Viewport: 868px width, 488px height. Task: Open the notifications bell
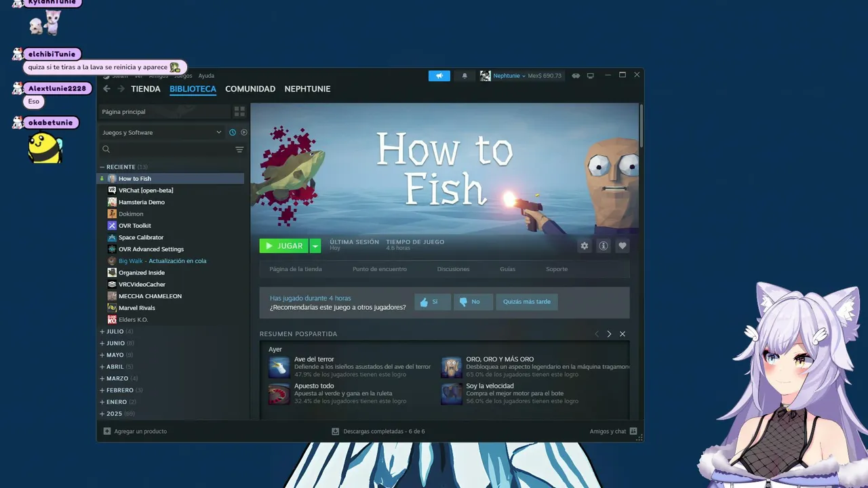[465, 76]
